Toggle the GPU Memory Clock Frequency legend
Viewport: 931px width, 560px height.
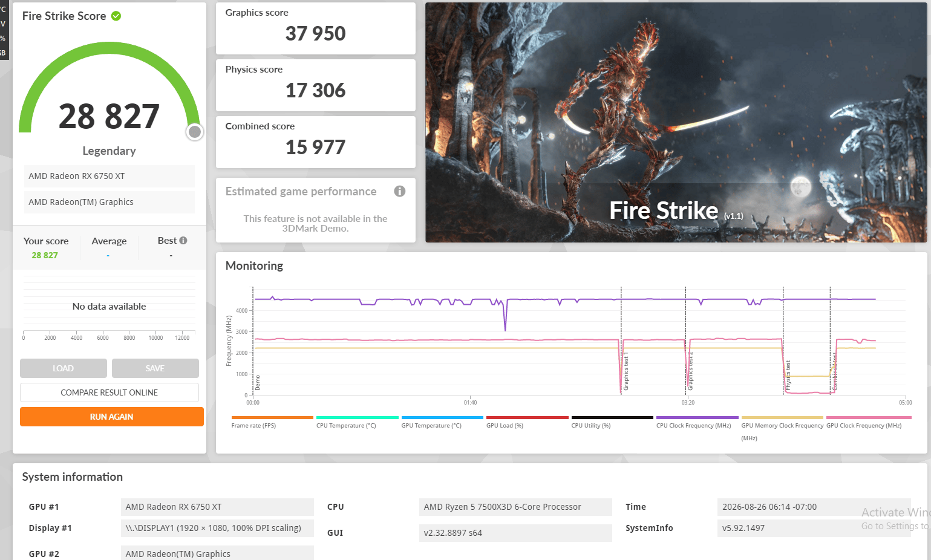click(x=782, y=428)
